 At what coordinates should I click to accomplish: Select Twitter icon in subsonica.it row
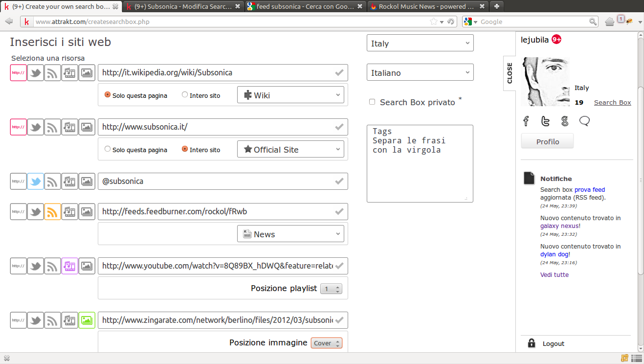[36, 127]
